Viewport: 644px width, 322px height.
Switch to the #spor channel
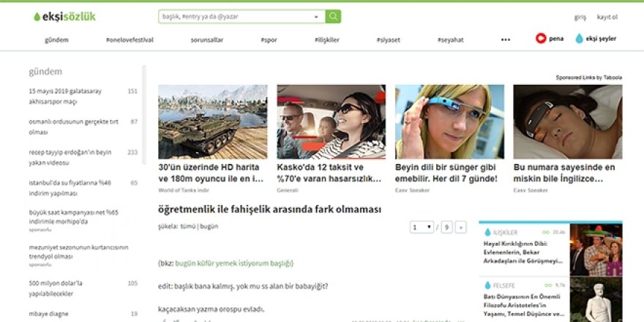click(x=269, y=40)
